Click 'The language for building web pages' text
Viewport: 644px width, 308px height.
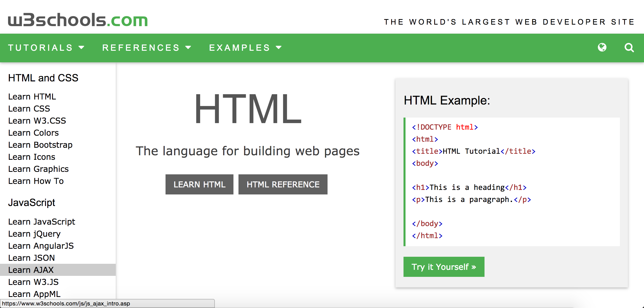click(x=248, y=151)
